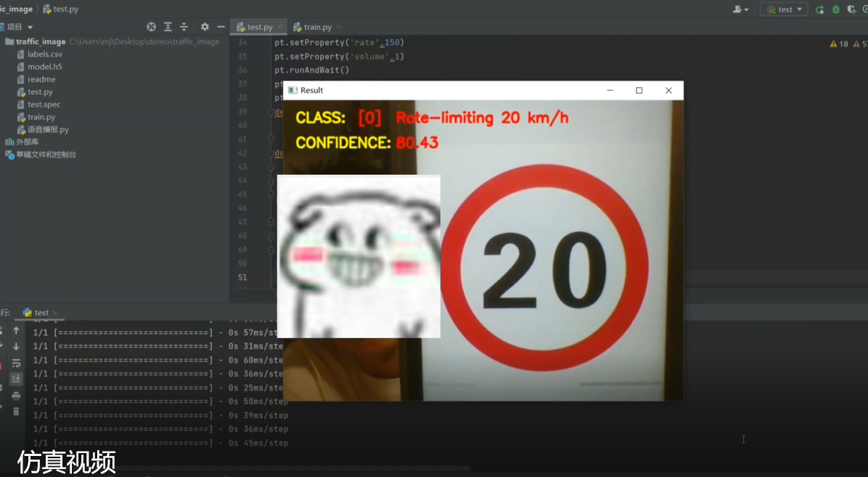
Task: Toggle soft-wrap in the run console
Action: pos(16,363)
